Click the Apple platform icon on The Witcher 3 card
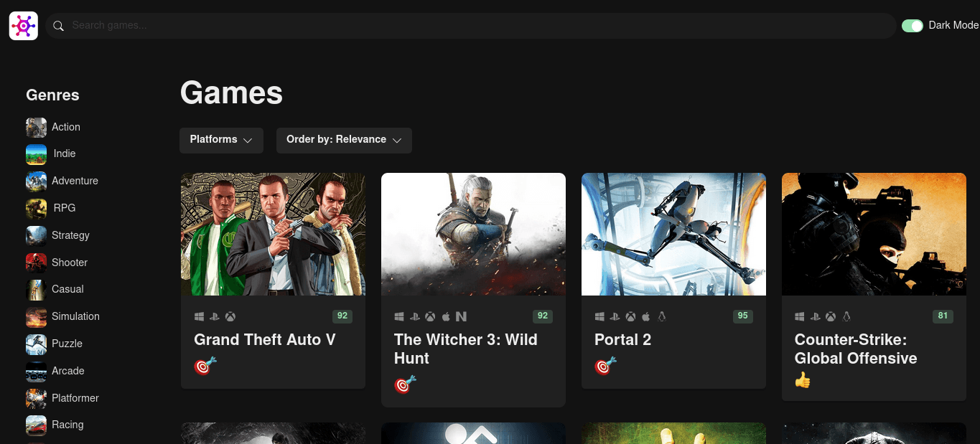Viewport: 980px width, 444px height. click(445, 316)
